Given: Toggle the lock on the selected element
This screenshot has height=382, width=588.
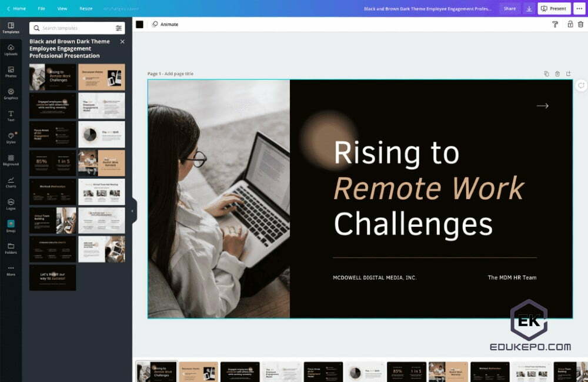Looking at the screenshot, I should (570, 24).
